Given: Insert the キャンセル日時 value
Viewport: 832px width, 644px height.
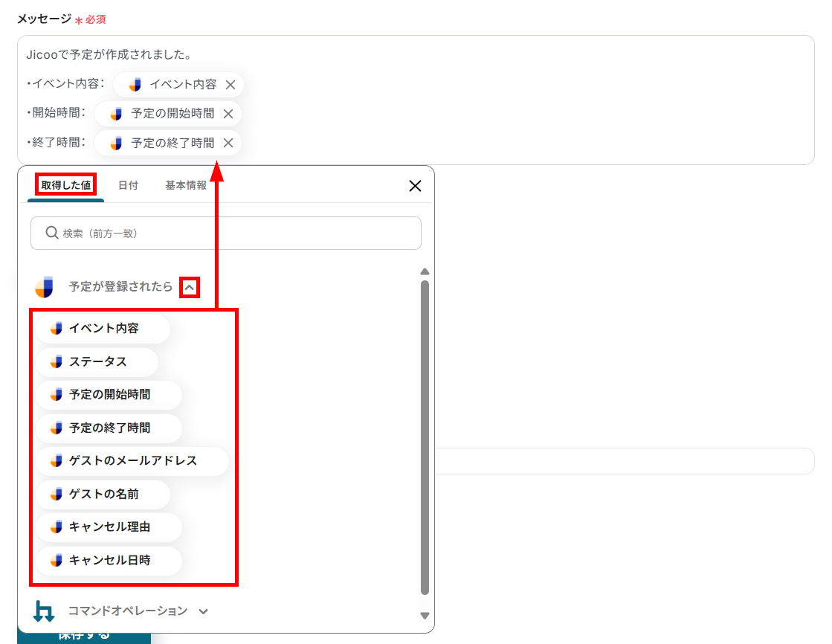Looking at the screenshot, I should pyautogui.click(x=109, y=560).
